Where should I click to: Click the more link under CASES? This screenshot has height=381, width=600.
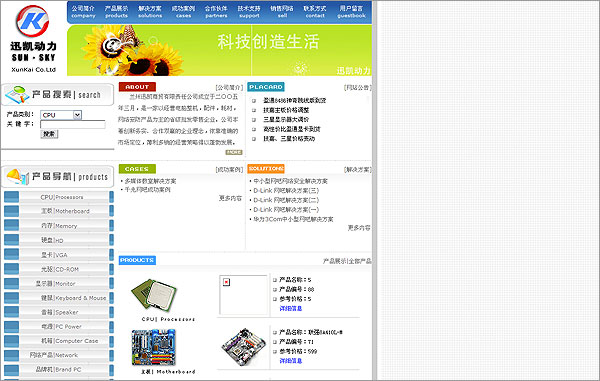coord(230,198)
